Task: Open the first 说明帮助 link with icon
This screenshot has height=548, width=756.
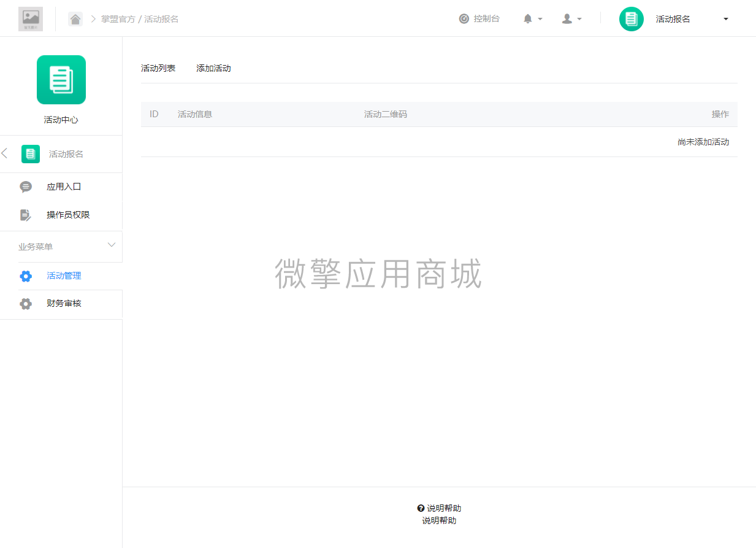Action: [x=439, y=508]
